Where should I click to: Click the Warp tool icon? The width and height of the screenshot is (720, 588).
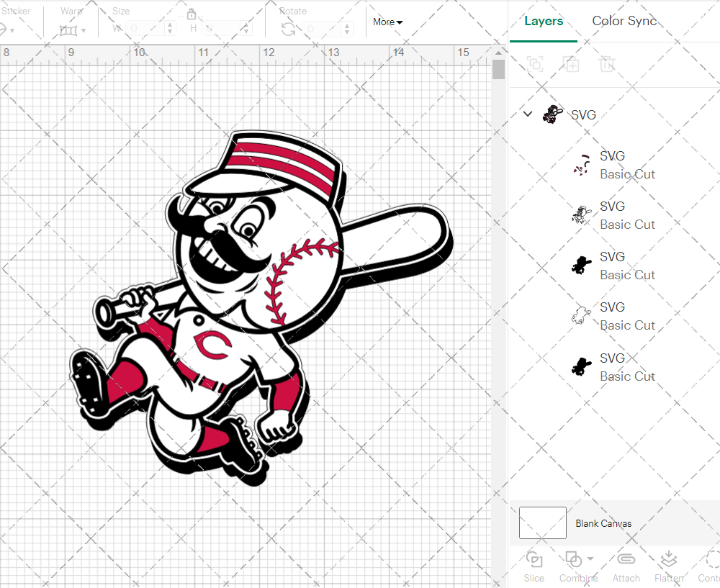click(68, 30)
